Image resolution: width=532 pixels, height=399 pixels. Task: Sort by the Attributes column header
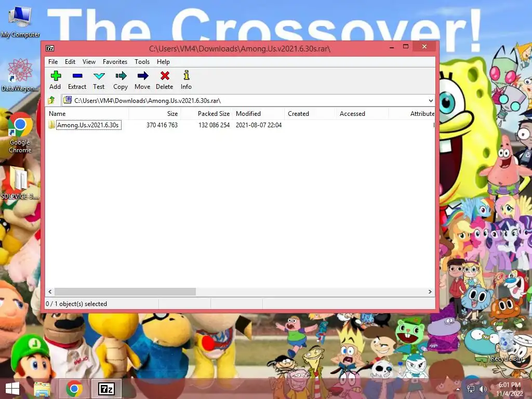coord(412,114)
